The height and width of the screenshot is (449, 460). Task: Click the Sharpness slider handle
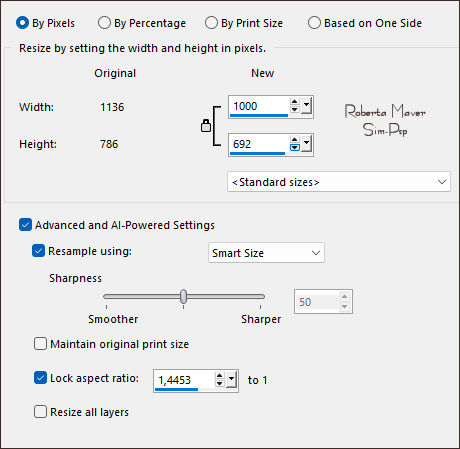[x=183, y=296]
